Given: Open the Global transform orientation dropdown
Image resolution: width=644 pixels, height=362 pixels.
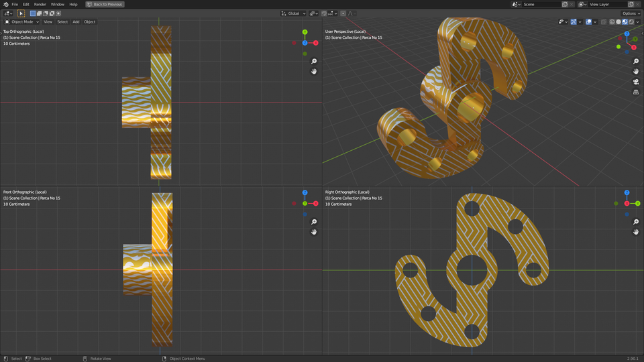Looking at the screenshot, I should [x=293, y=13].
